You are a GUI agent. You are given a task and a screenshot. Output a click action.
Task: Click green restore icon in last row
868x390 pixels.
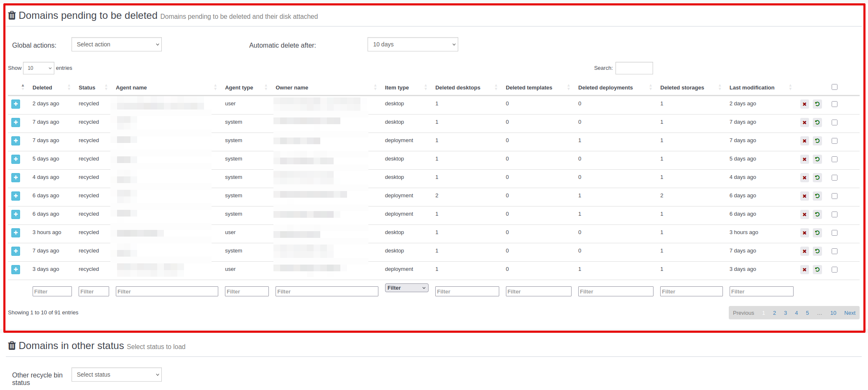(817, 270)
